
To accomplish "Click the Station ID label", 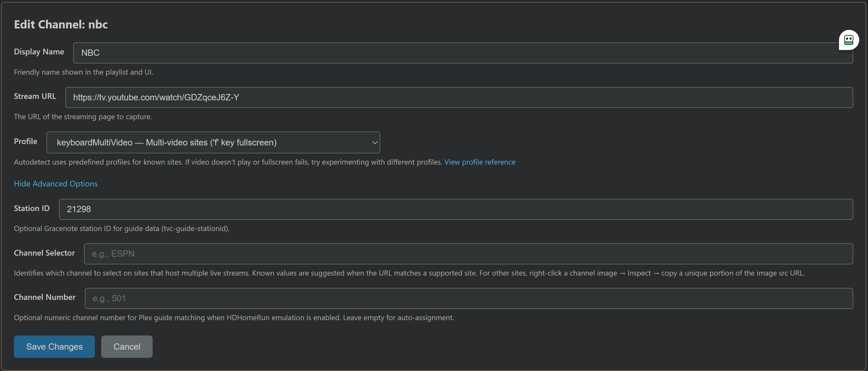I will point(32,208).
